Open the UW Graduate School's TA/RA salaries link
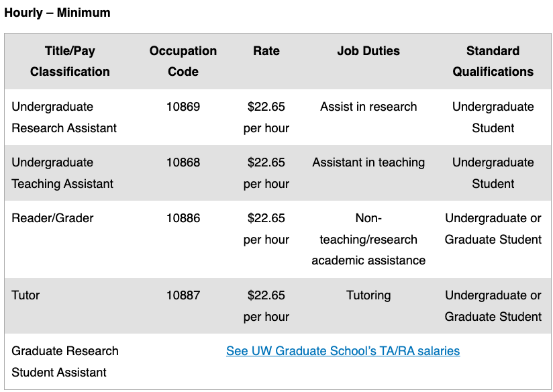 [343, 351]
